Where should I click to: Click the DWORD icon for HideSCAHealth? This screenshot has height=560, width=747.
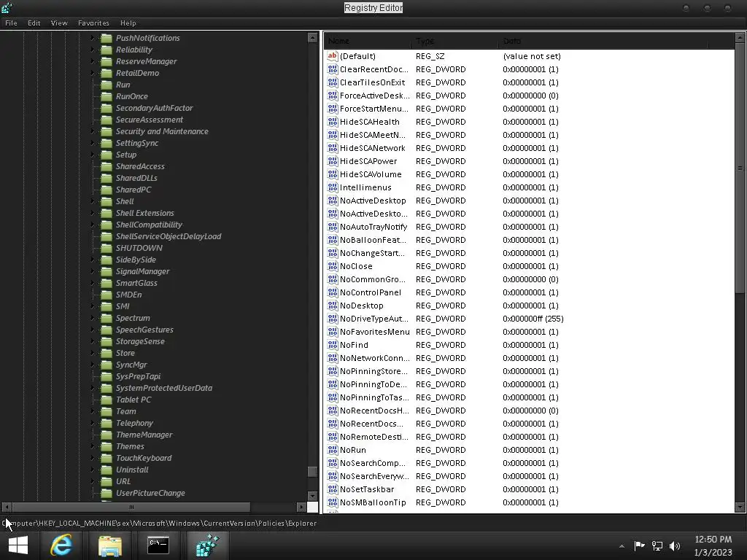333,122
